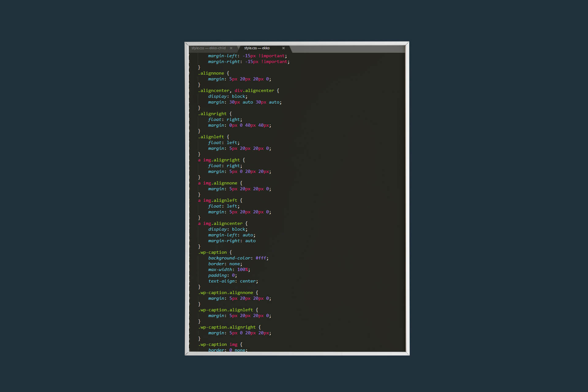Click the text-align center declaration
This screenshot has height=392, width=588.
tap(233, 281)
